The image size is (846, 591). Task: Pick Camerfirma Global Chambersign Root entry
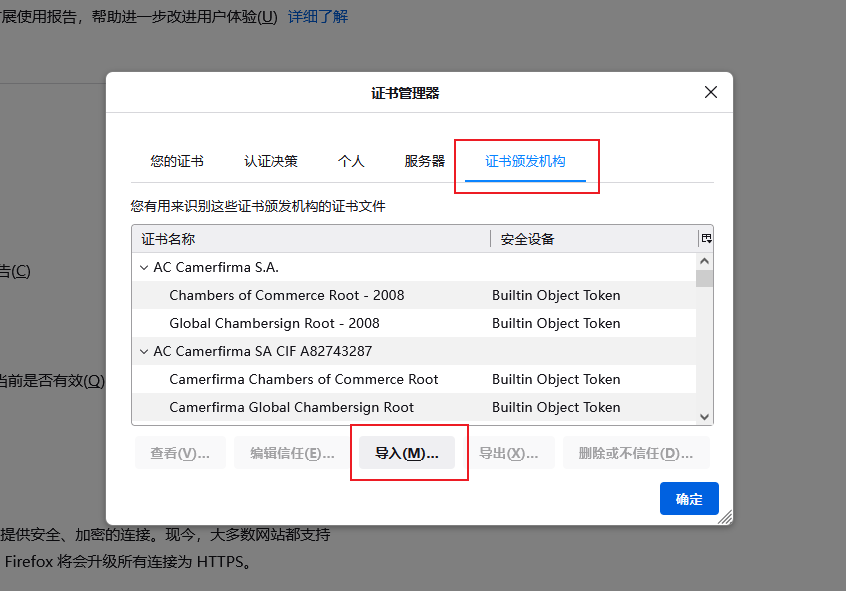(x=291, y=408)
